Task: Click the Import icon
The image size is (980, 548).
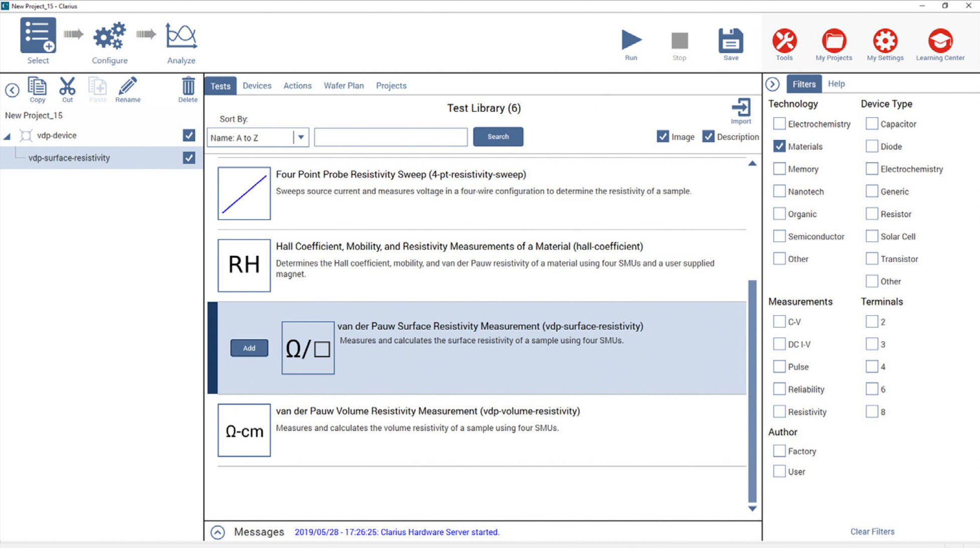Action: pos(740,110)
